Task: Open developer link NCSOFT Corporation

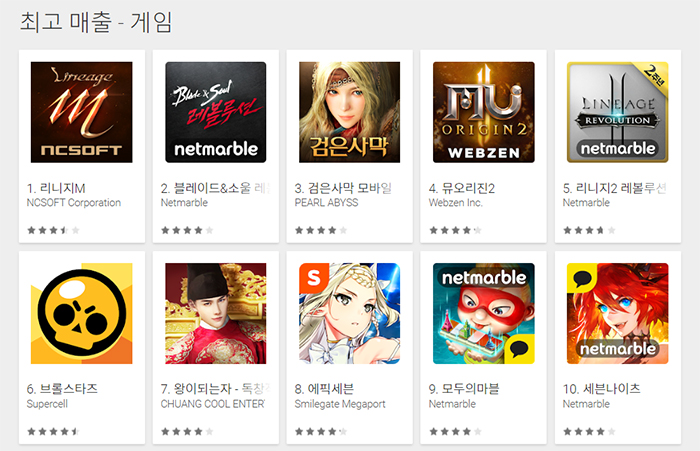Action: 74,203
